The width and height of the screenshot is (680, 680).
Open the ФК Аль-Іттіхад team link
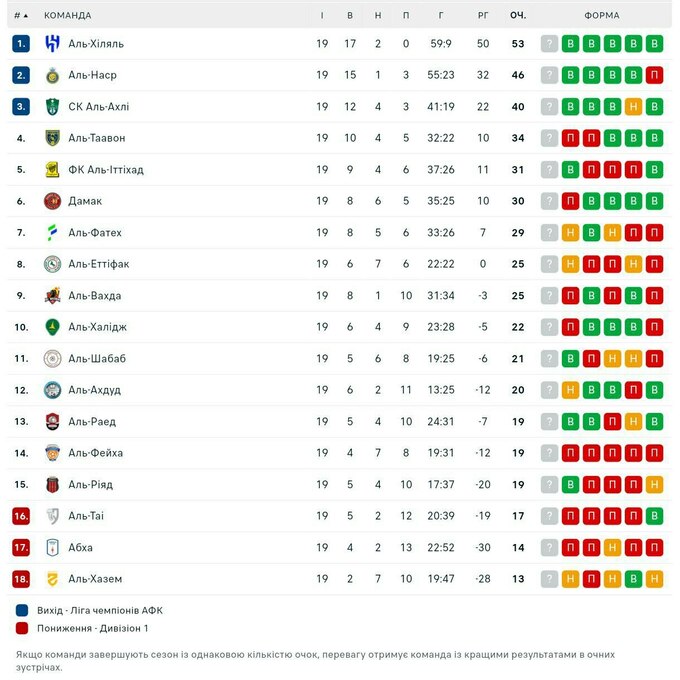[x=106, y=170]
